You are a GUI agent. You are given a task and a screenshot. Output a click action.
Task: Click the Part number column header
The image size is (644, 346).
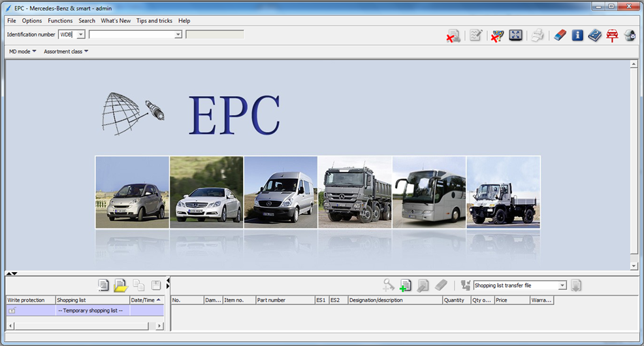(285, 300)
